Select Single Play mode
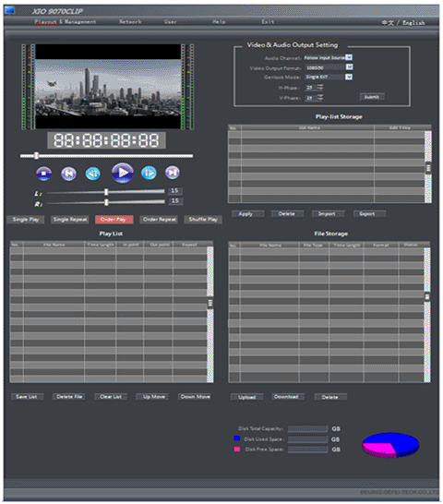Viewport: 443px width, 504px height. click(x=26, y=220)
